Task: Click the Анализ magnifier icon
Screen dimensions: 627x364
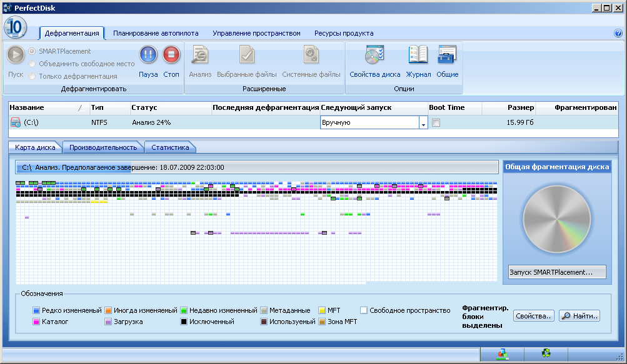Action: [200, 55]
